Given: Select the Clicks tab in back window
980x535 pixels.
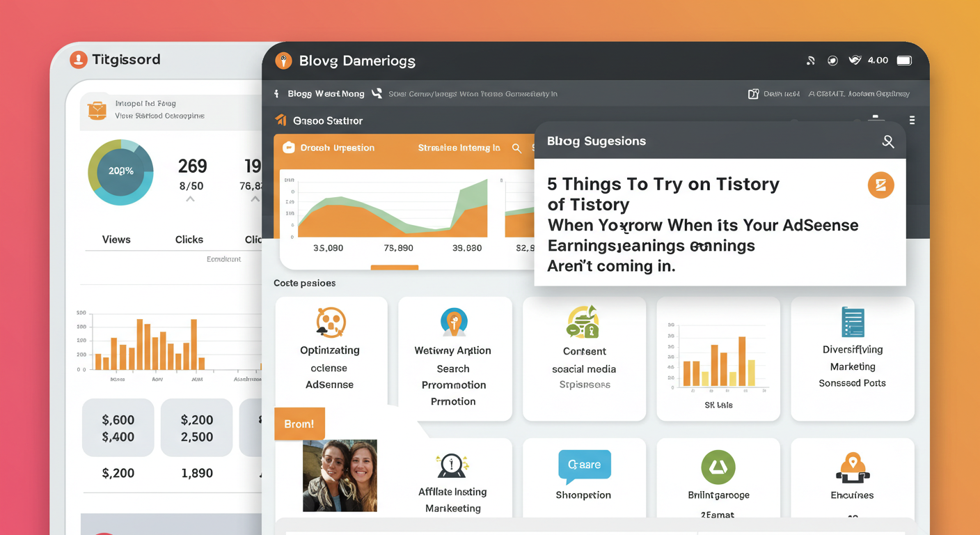Looking at the screenshot, I should (x=189, y=240).
